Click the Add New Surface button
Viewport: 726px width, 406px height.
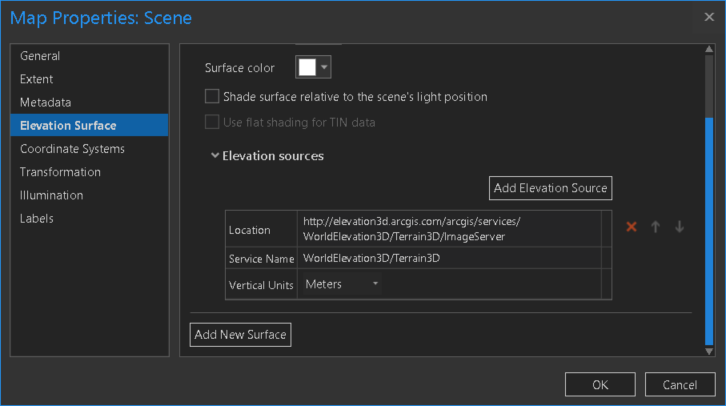coord(240,335)
